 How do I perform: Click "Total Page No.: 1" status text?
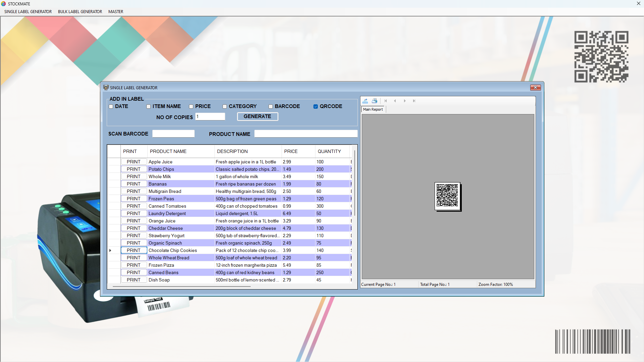tap(435, 285)
